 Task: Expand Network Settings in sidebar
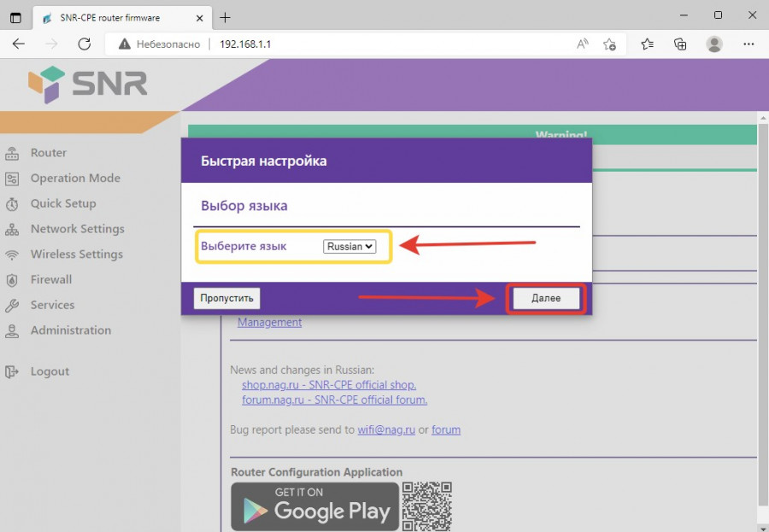pos(77,229)
